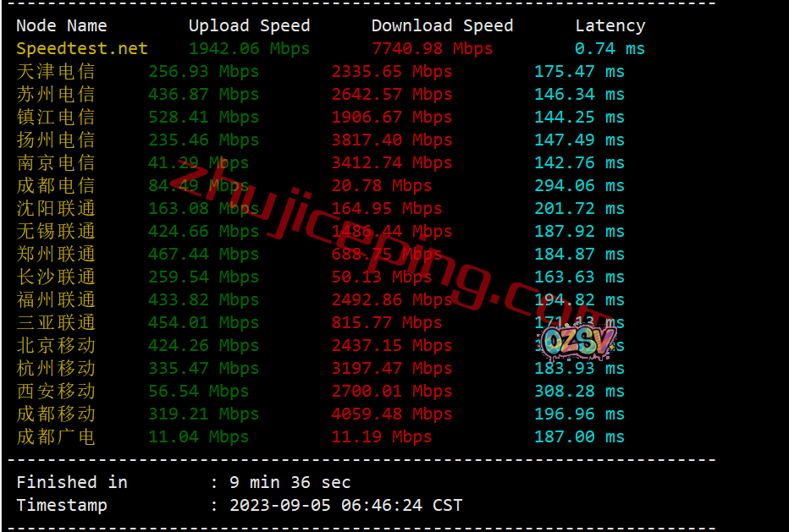Click the 0.74 ms latency value
This screenshot has width=789, height=532.
610,49
